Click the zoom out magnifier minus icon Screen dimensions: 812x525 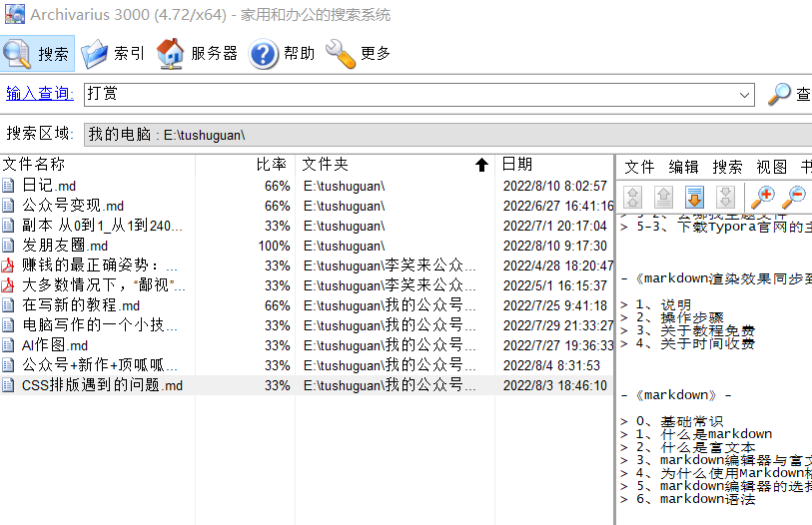(x=794, y=197)
